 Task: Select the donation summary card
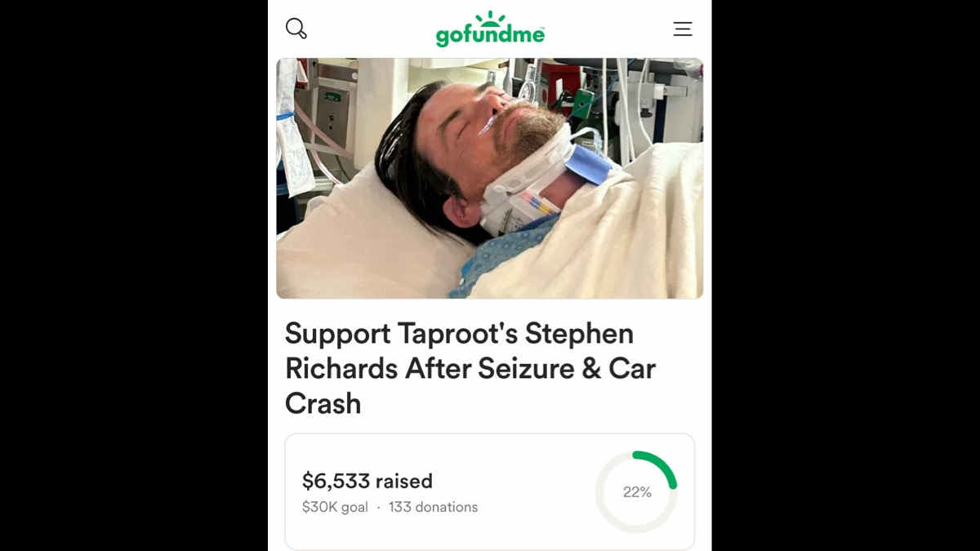[x=489, y=491]
